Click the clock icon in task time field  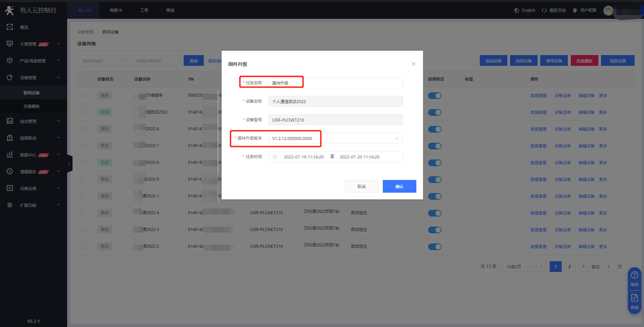click(x=275, y=157)
